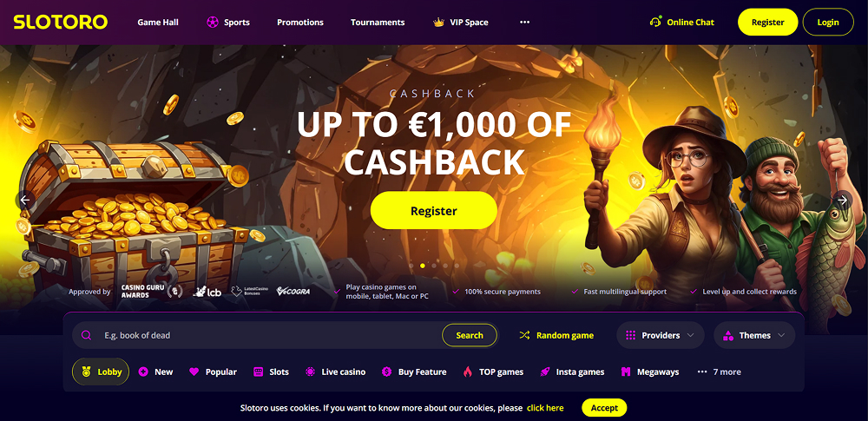868x421 pixels.
Task: Open the header three-dots more menu
Action: tap(525, 23)
